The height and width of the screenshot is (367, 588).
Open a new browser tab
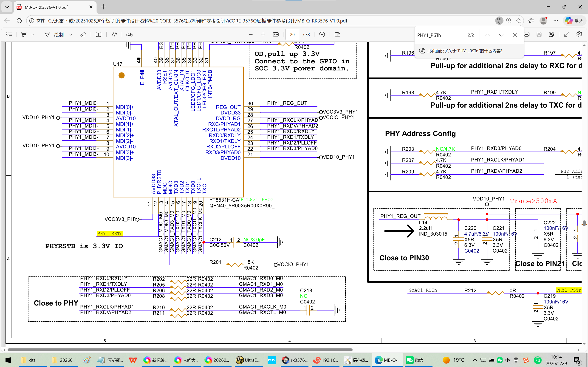103,7
